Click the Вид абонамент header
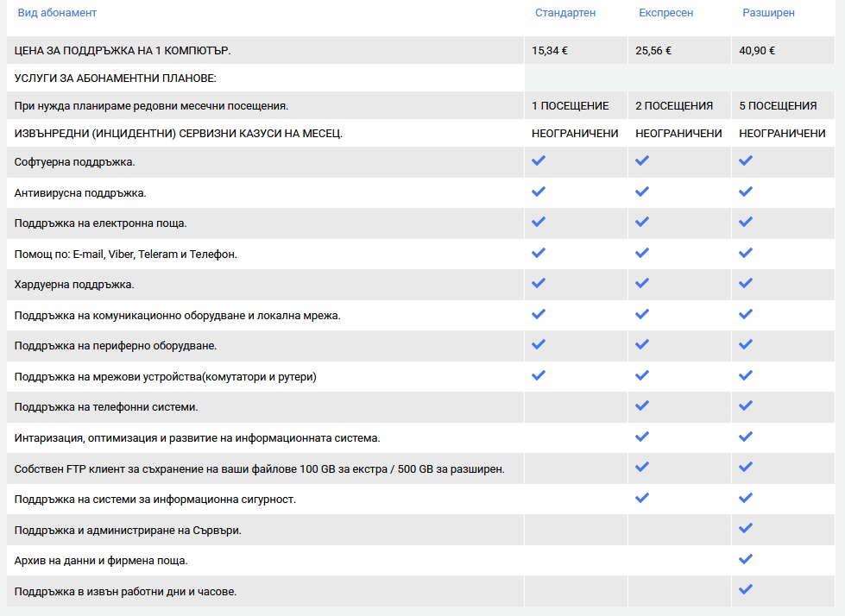This screenshot has width=845, height=616. [x=57, y=13]
